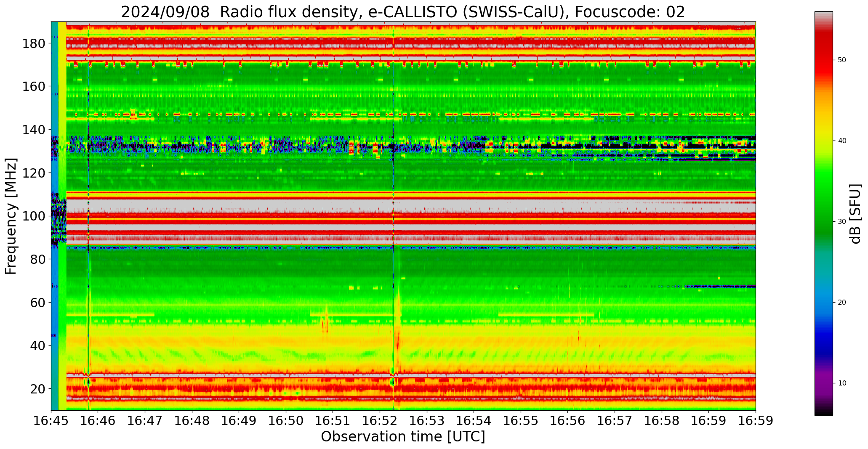Click the 80 MHz frequency tick label

(x=38, y=259)
